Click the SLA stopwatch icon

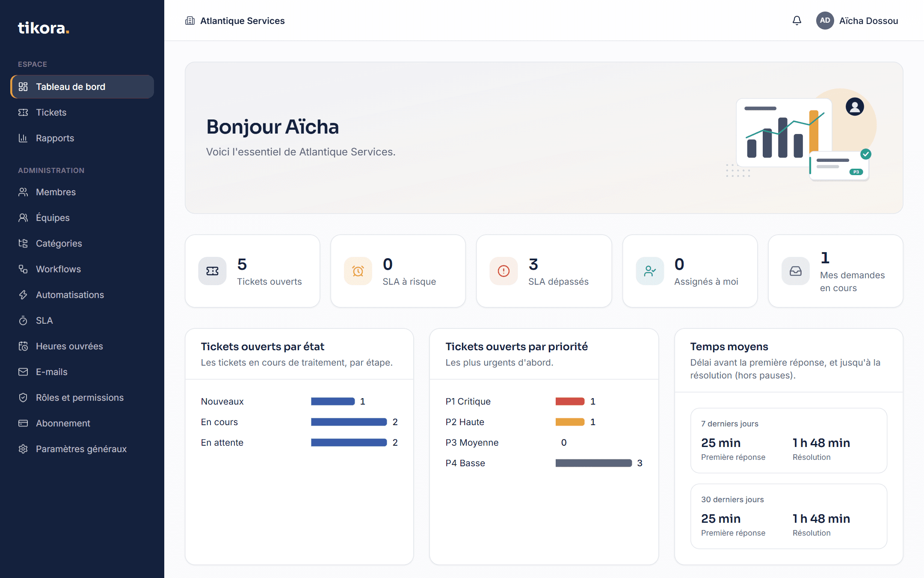[23, 321]
